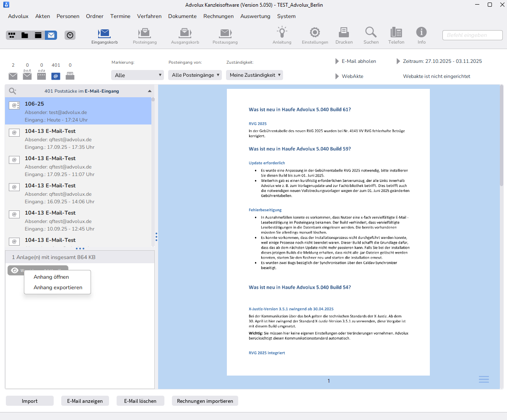Image resolution: width=507 pixels, height=420 pixels.
Task: Click the E-Mail löschen button
Action: tap(140, 401)
